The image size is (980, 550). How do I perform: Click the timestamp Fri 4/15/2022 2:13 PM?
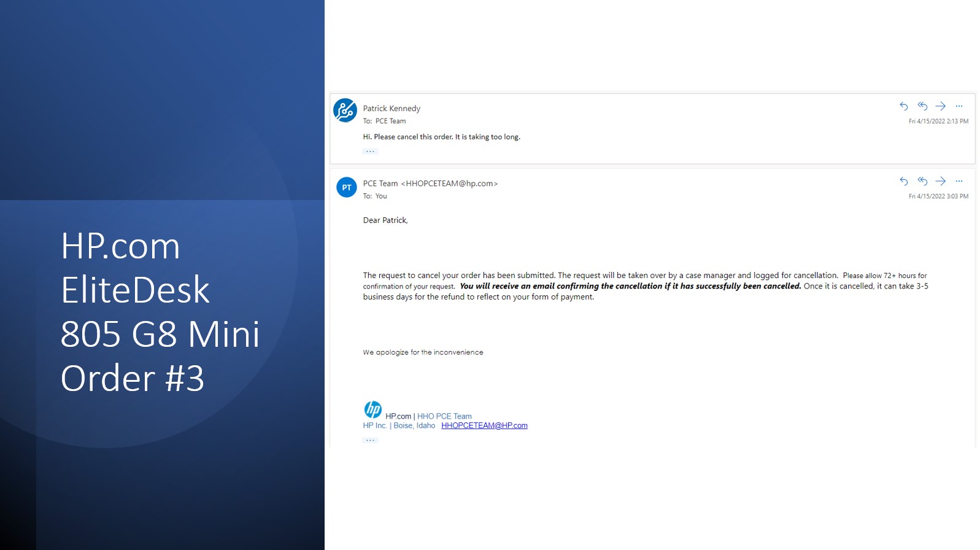(x=938, y=122)
